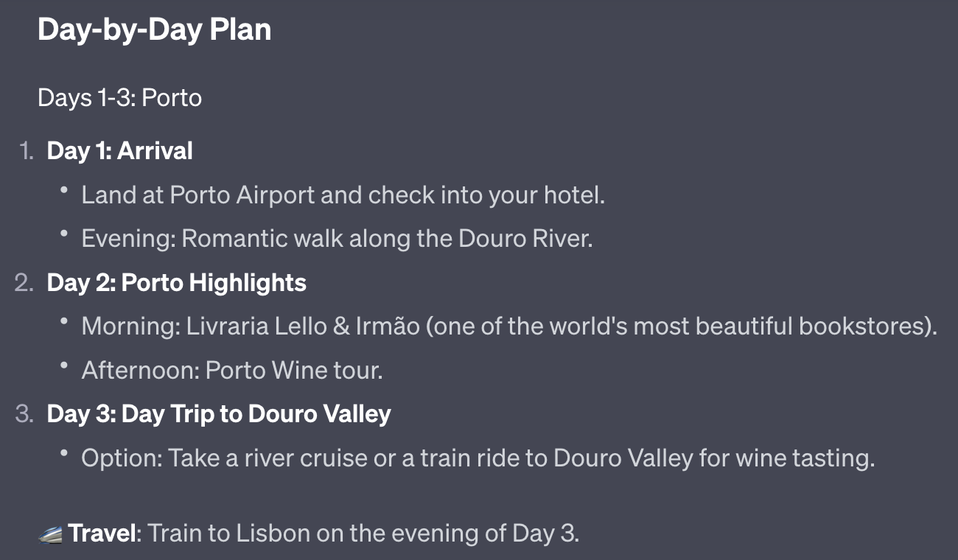Select list number 3 marker
This screenshot has width=958, height=560.
point(24,414)
